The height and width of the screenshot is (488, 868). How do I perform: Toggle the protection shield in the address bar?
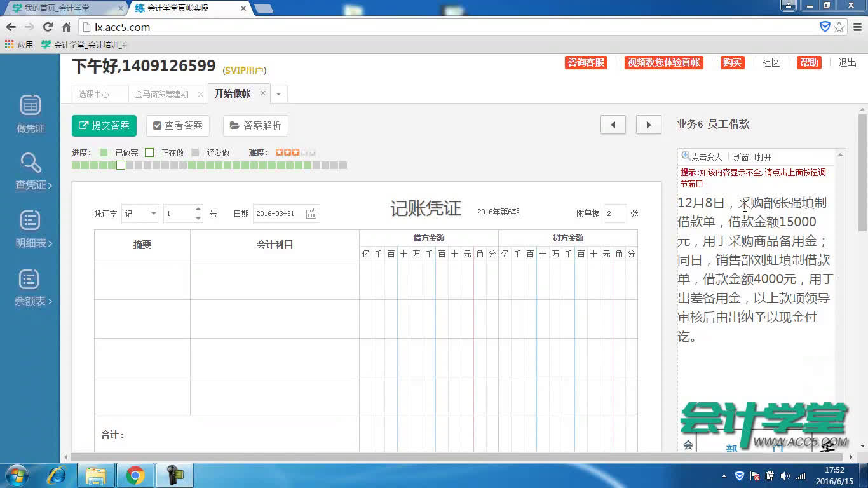click(x=825, y=27)
